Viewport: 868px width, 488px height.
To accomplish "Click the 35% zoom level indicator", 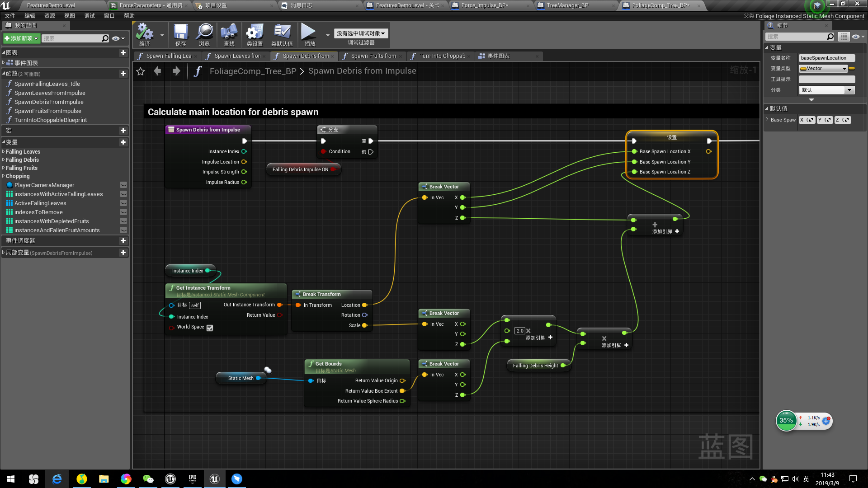I will pyautogui.click(x=786, y=421).
